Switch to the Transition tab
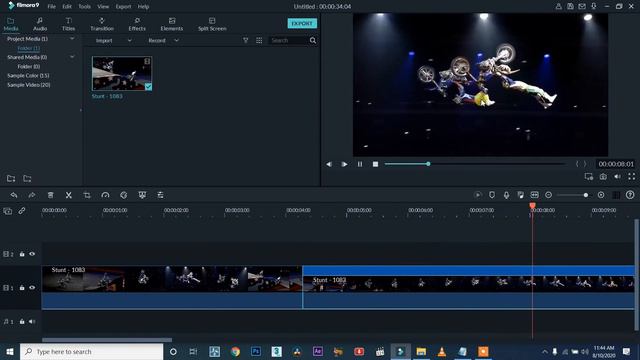Screen dimensions: 640x360 pos(102,24)
